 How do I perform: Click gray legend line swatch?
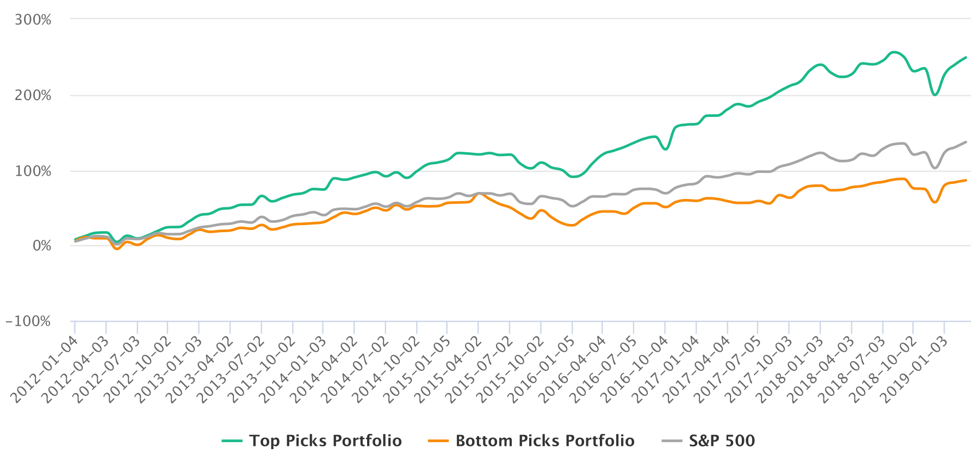pyautogui.click(x=672, y=440)
